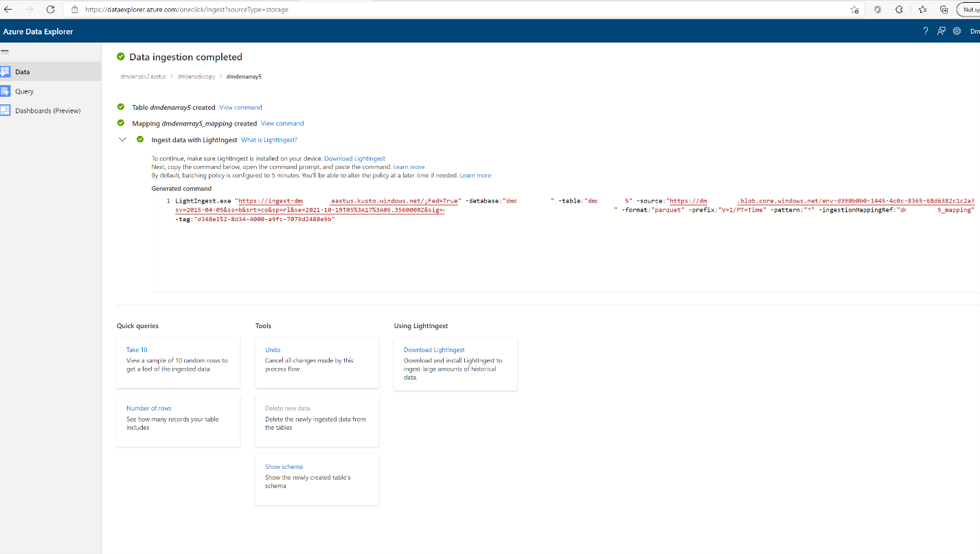The image size is (980, 554).
Task: Click the 'Tools' section heading
Action: pos(263,326)
